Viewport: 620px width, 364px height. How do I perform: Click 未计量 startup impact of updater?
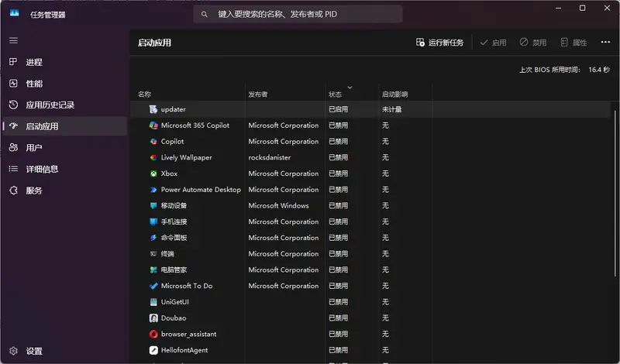point(391,109)
